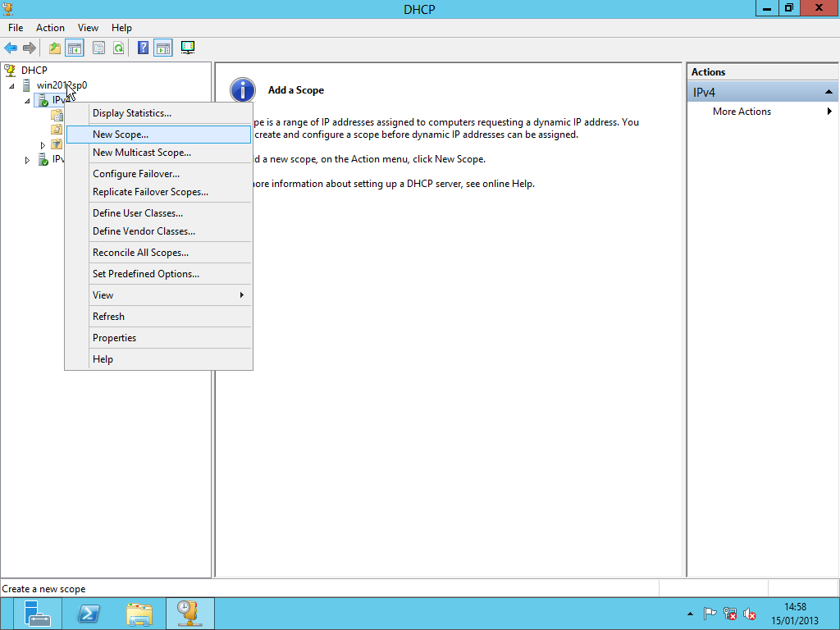Collapse the win2012sp0 server node
Viewport: 840px width, 630px height.
[x=12, y=86]
